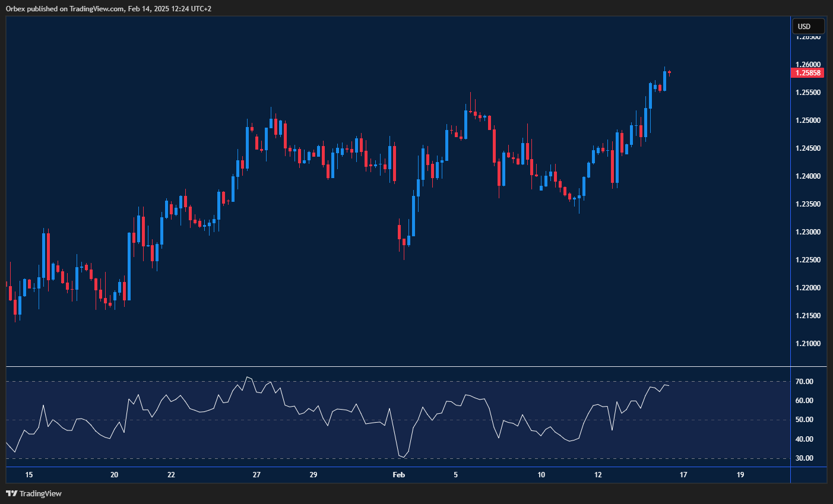Select the USD currency label
Screen dimensions: 833x504
[x=807, y=26]
